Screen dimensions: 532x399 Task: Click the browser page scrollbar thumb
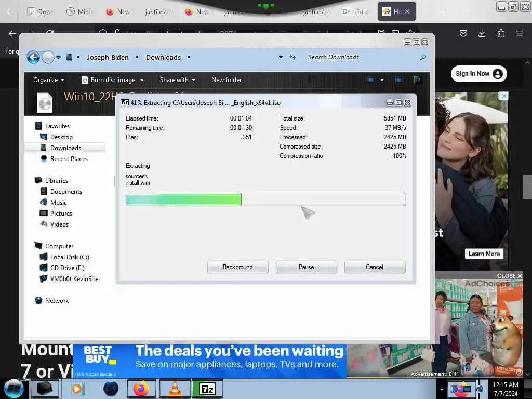[x=527, y=187]
